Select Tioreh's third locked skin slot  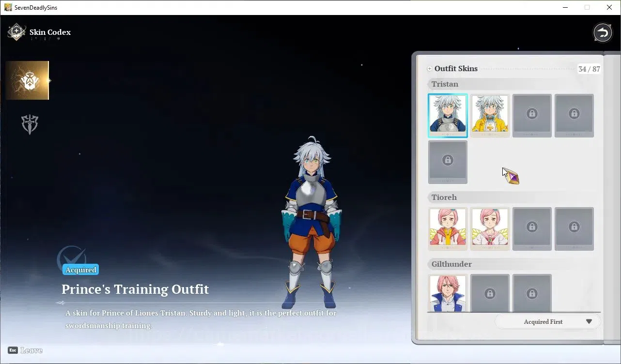[x=532, y=229]
